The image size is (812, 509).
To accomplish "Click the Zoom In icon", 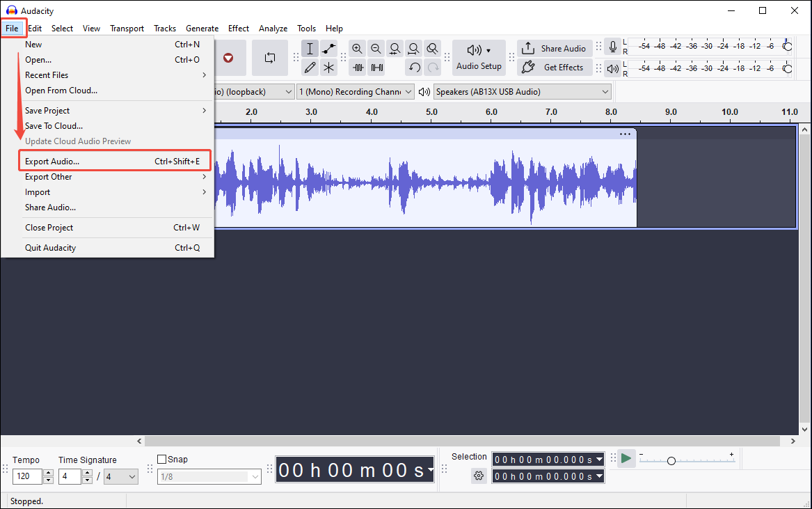I will 358,49.
